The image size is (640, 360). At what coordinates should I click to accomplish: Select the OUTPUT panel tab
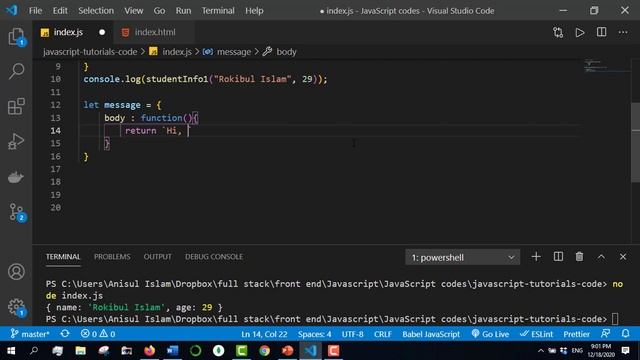pyautogui.click(x=158, y=257)
